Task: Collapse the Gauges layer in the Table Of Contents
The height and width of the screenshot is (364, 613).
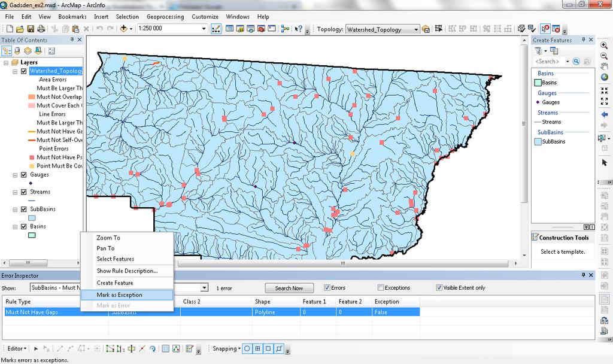Action: click(15, 175)
